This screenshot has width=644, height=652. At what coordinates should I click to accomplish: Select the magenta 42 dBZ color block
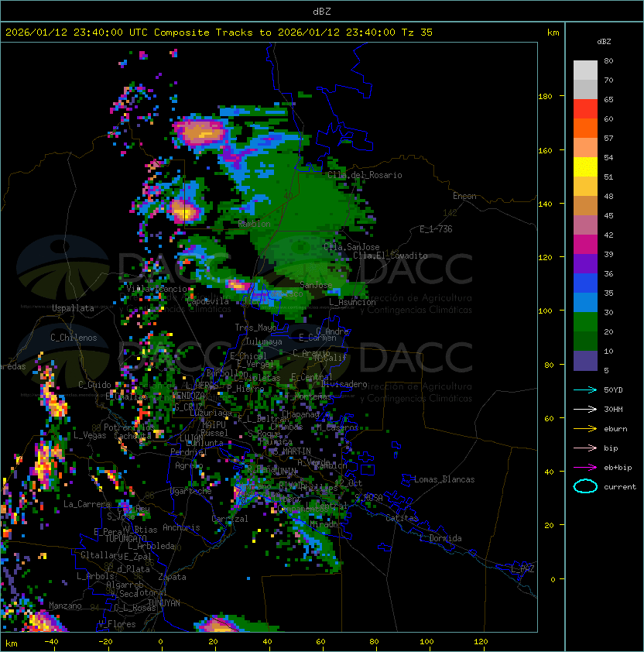click(x=585, y=245)
